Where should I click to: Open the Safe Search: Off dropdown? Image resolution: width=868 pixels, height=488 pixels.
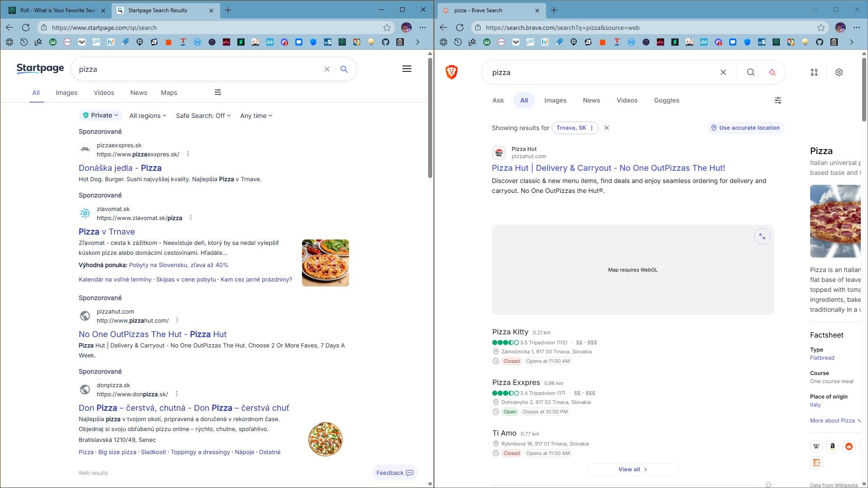203,116
